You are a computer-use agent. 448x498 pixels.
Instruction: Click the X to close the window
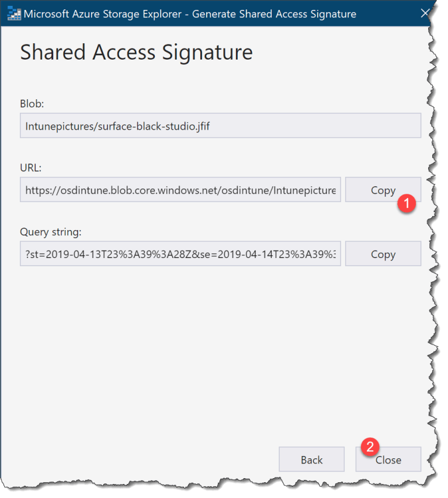point(426,13)
